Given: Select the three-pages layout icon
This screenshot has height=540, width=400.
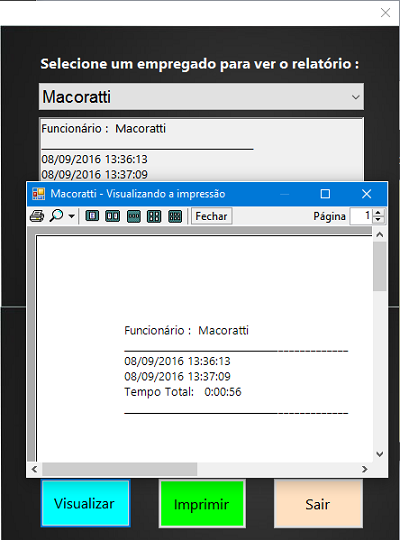Looking at the screenshot, I should click(134, 217).
